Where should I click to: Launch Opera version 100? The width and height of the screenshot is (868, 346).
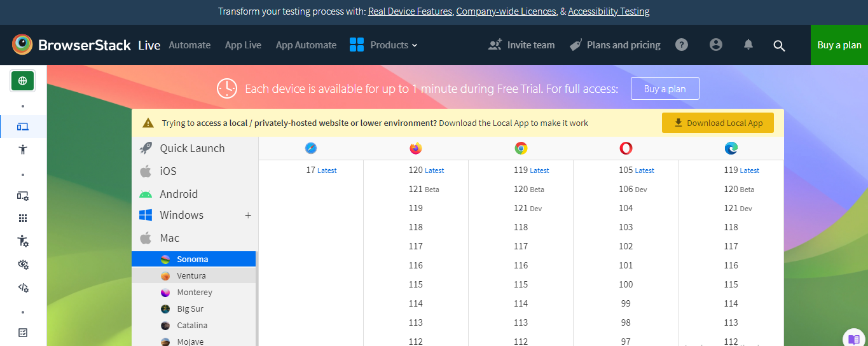click(x=626, y=284)
